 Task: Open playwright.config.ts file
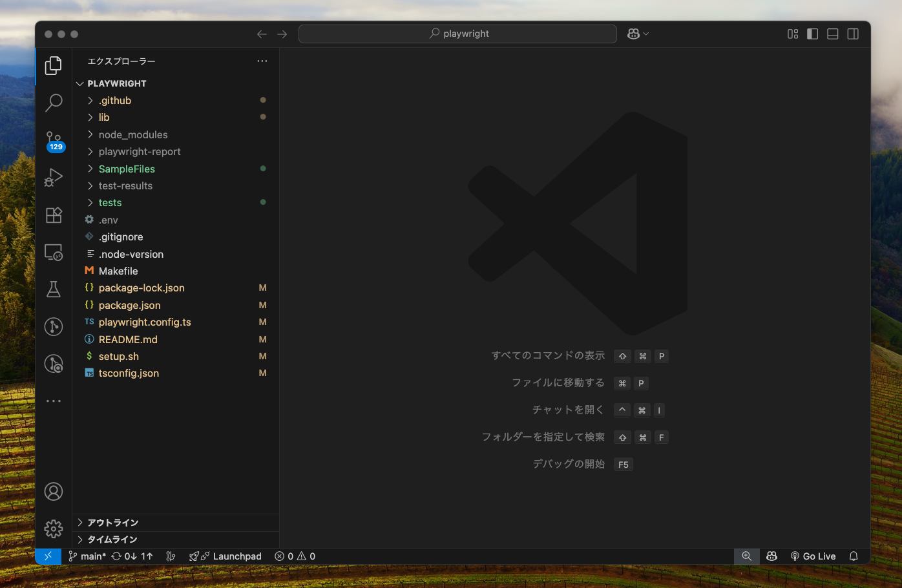(x=145, y=322)
